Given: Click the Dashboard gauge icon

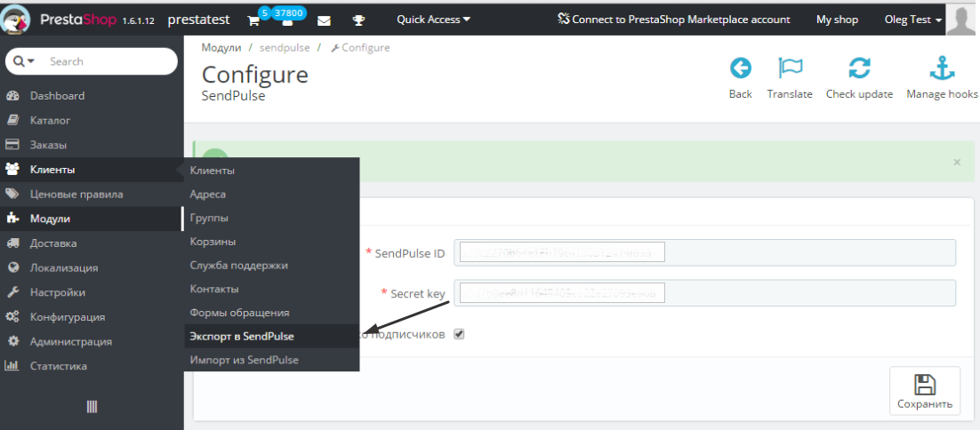Looking at the screenshot, I should [x=12, y=95].
